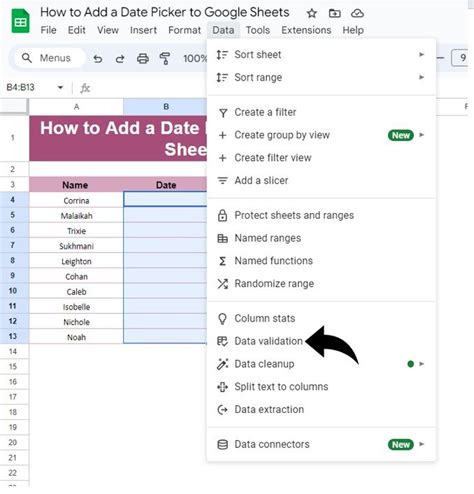This screenshot has width=474, height=494.
Task: Choose Protect sheets and ranges
Action: point(321,216)
